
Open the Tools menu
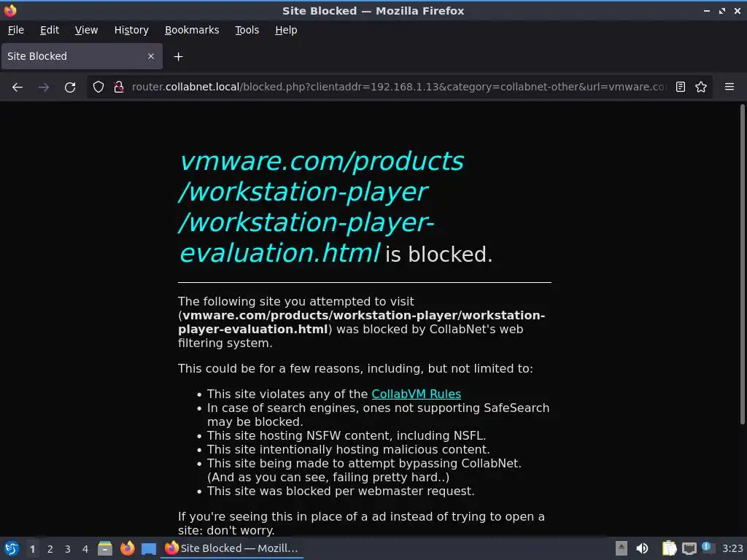click(x=247, y=30)
